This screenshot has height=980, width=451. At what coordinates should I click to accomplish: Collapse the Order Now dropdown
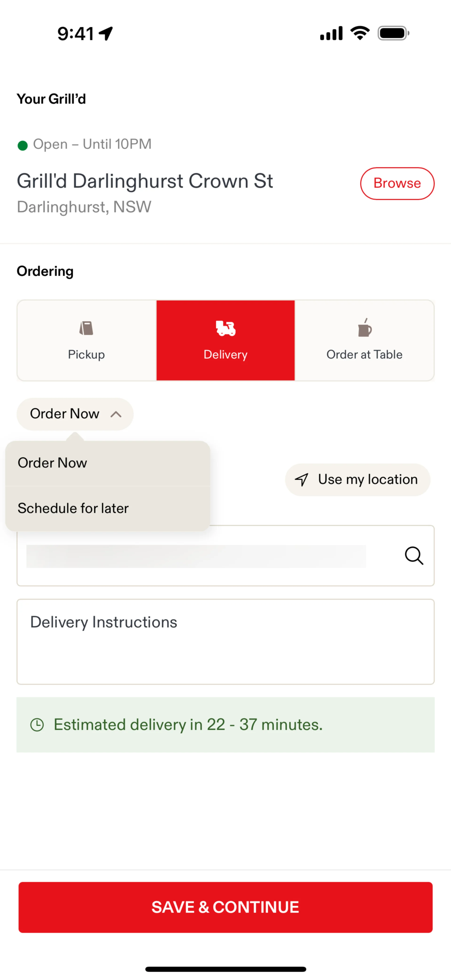click(x=75, y=414)
